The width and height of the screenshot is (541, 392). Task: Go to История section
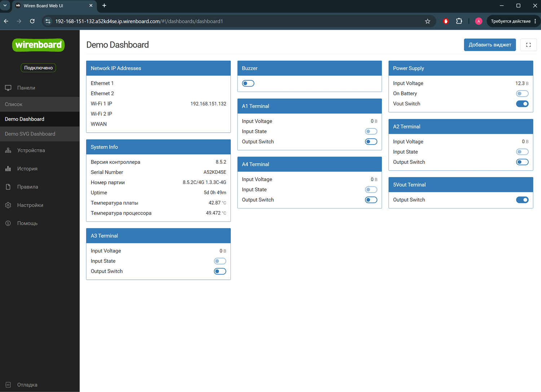(x=40, y=169)
